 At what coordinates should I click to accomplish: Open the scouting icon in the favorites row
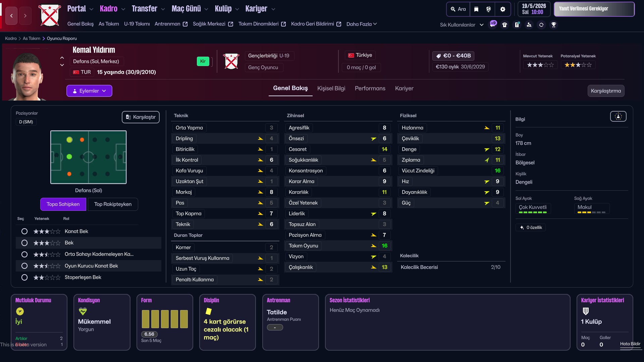click(x=529, y=24)
